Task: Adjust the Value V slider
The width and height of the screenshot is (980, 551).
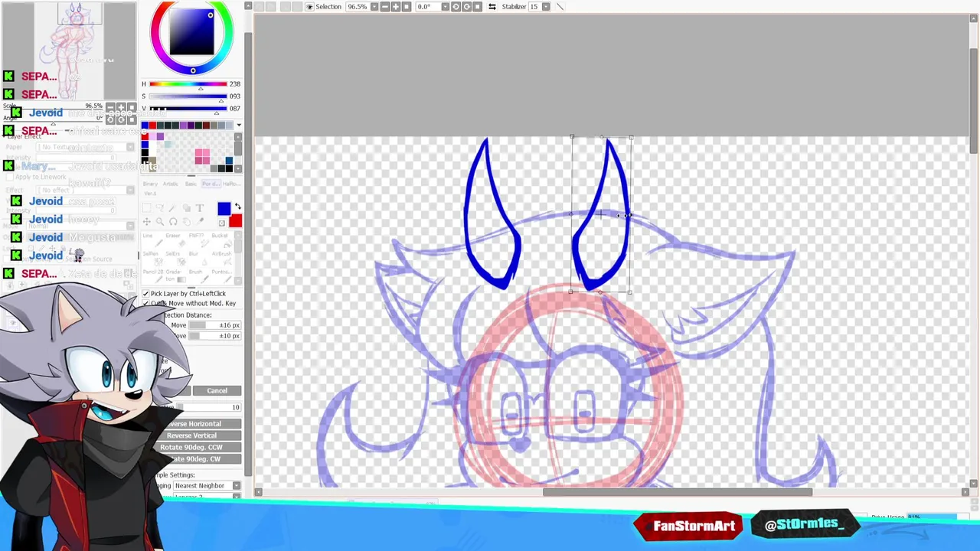Action: 188,109
